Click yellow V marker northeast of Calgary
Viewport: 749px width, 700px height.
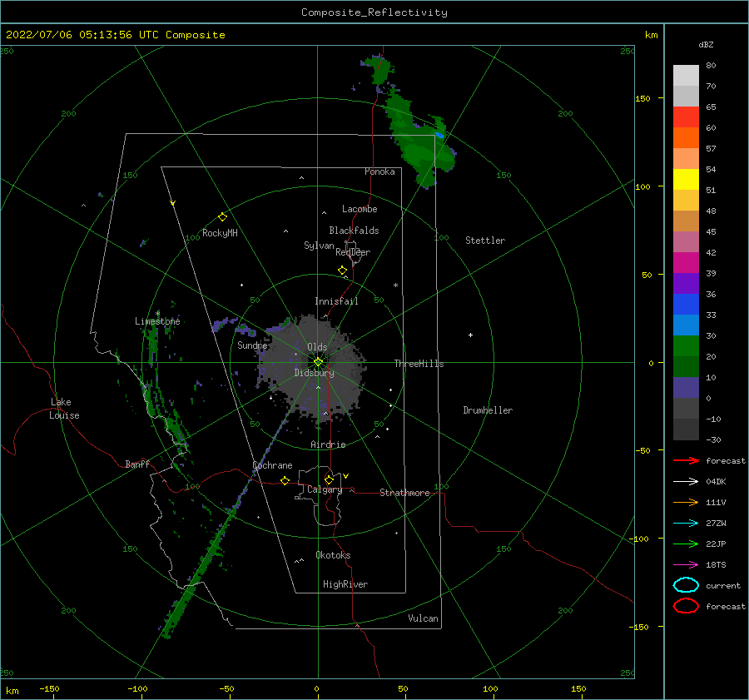[346, 476]
